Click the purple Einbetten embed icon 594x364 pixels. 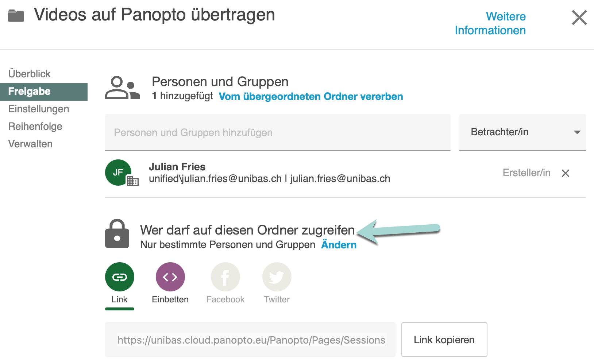coord(170,277)
